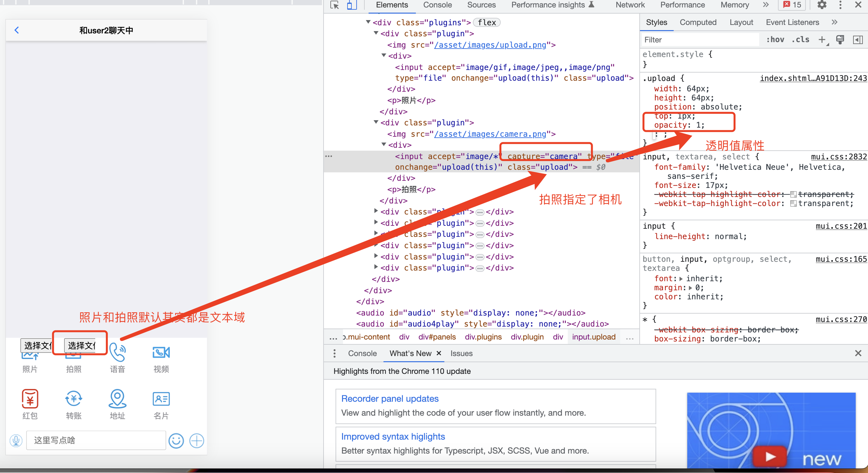The image size is (868, 473).
Task: Collapse the plain div node under upload.png
Action: (384, 56)
